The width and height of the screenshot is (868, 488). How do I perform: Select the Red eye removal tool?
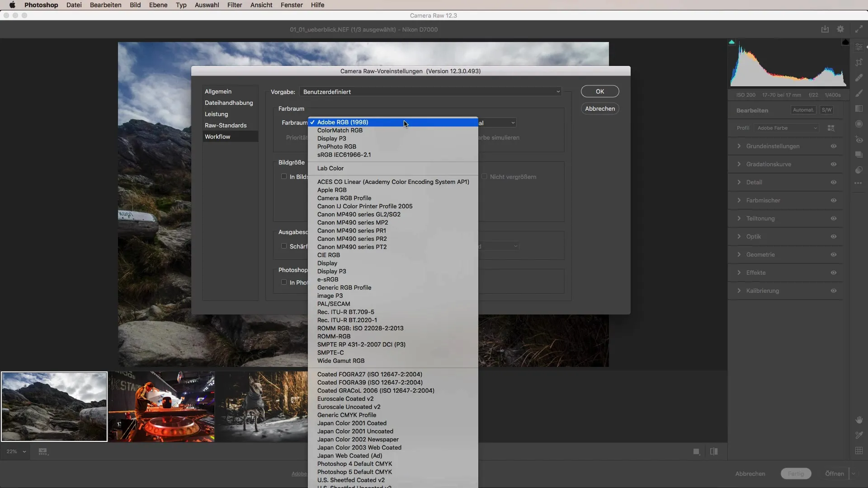(859, 140)
